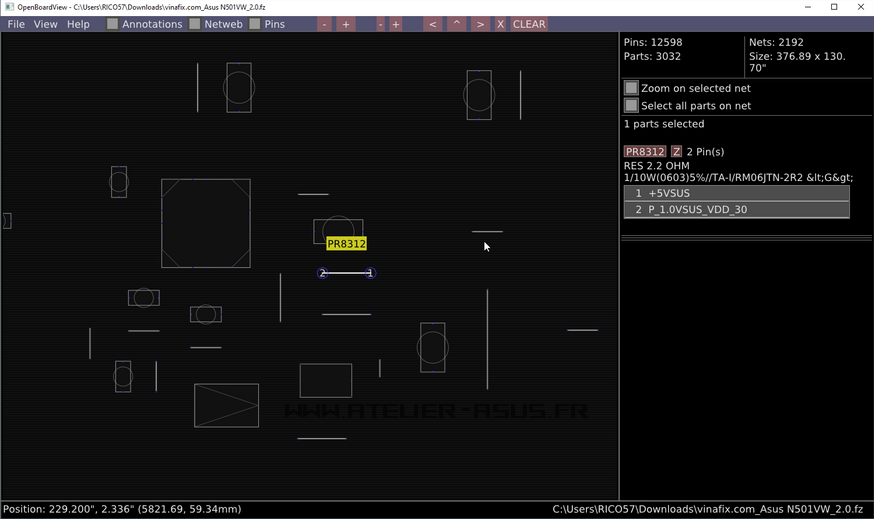Rotate board with the > button
Image resolution: width=874 pixels, height=519 pixels.
coord(480,24)
